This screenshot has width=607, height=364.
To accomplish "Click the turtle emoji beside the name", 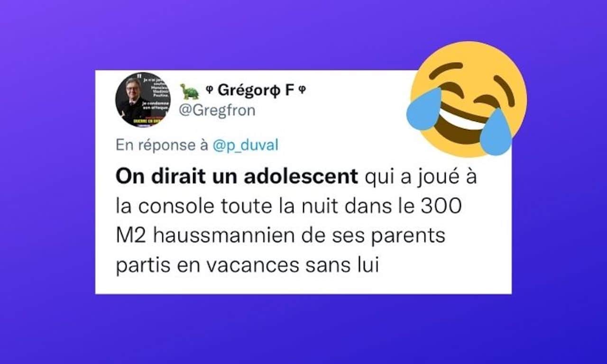I will tap(190, 91).
